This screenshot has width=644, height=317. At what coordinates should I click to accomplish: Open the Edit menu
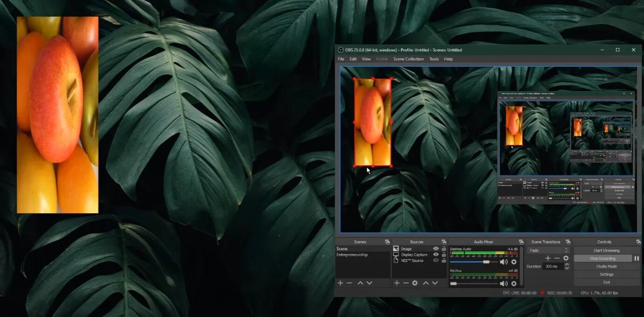(x=353, y=59)
